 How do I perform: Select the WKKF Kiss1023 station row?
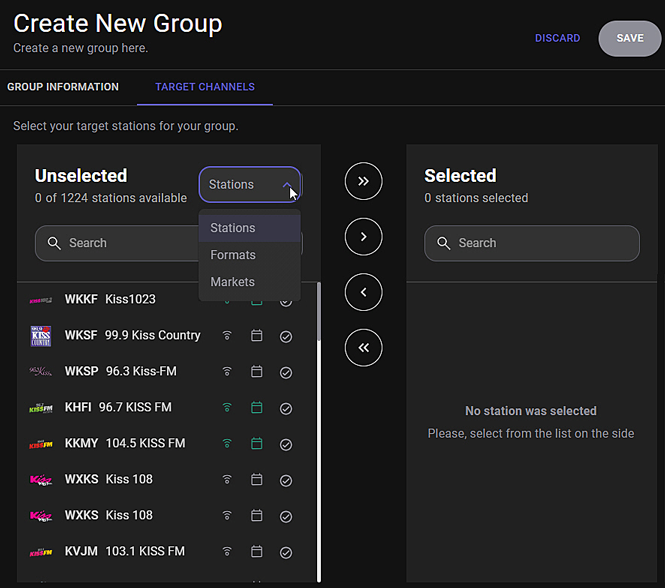point(166,300)
